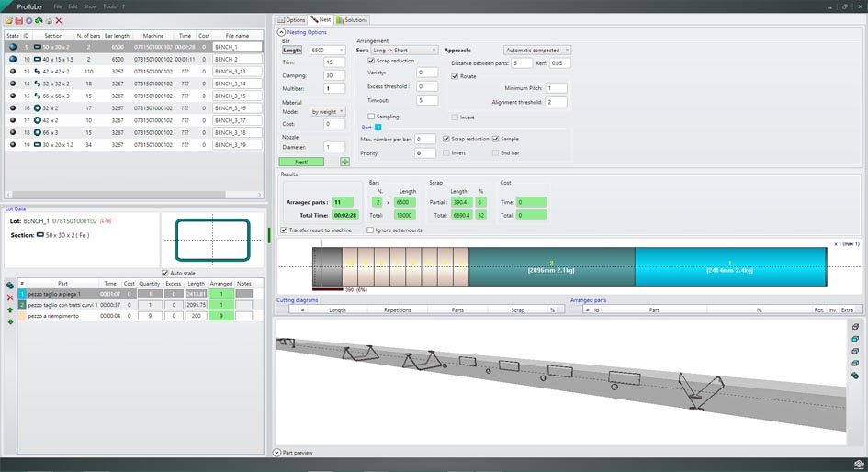Collapse the Nesting Options section

point(283,32)
